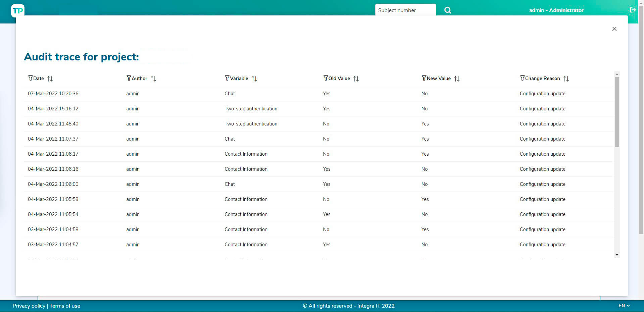644x312 pixels.
Task: Click the filter icon beside Date column
Action: point(30,78)
